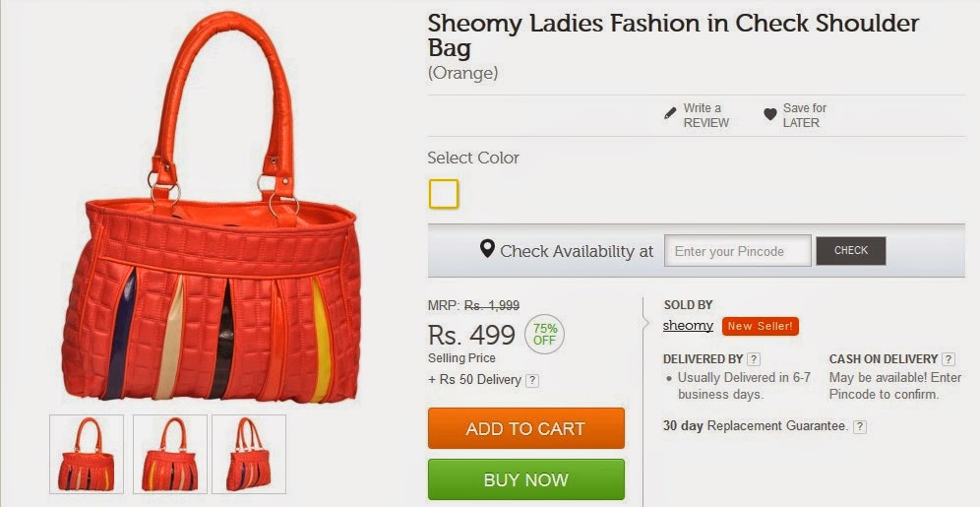Open help icon beside Replacement Guarantee
The height and width of the screenshot is (507, 980).
coord(860,426)
